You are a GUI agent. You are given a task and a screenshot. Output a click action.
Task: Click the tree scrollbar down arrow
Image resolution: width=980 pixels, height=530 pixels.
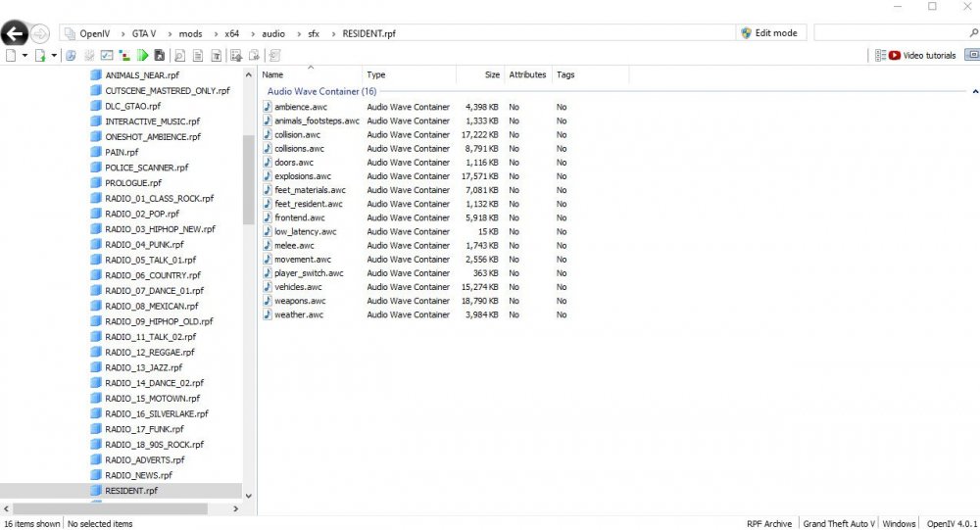(x=248, y=496)
